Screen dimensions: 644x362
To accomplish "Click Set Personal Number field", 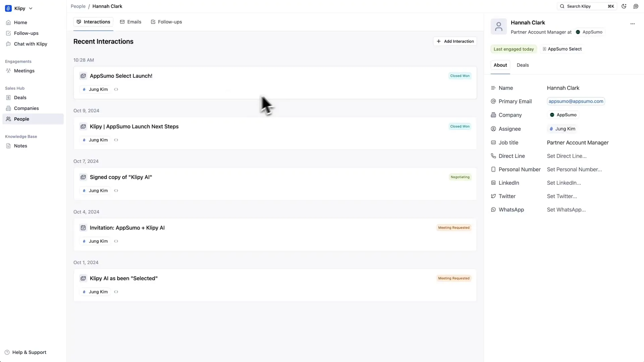I will (x=574, y=169).
